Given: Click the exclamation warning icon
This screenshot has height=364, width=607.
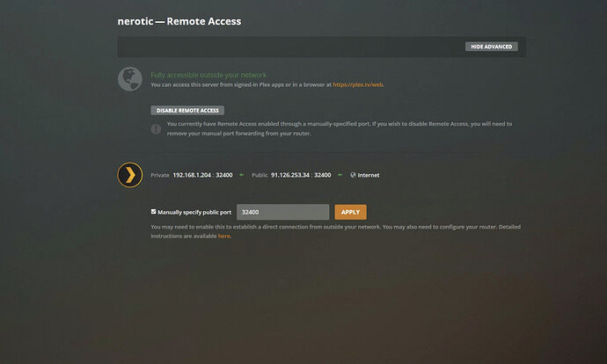Looking at the screenshot, I should (156, 129).
